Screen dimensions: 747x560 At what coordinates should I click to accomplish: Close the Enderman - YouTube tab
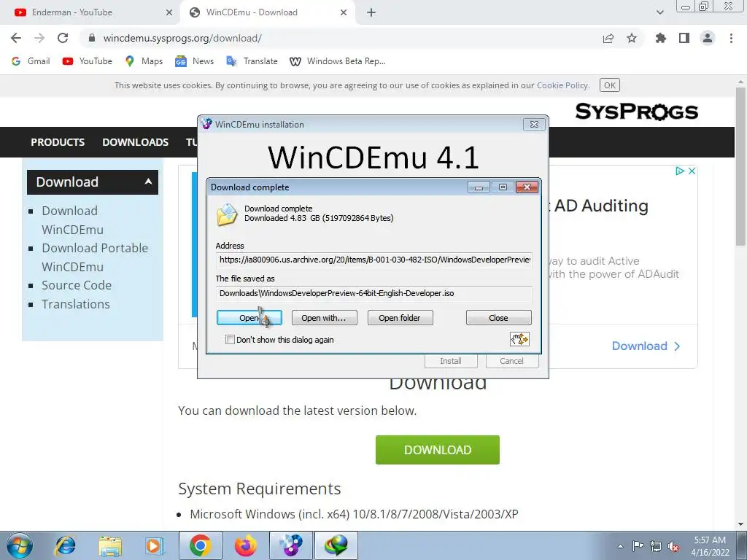[x=169, y=12]
